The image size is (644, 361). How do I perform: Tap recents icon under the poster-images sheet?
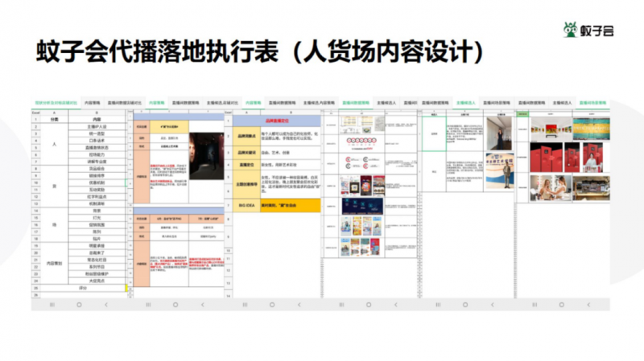[341, 305]
